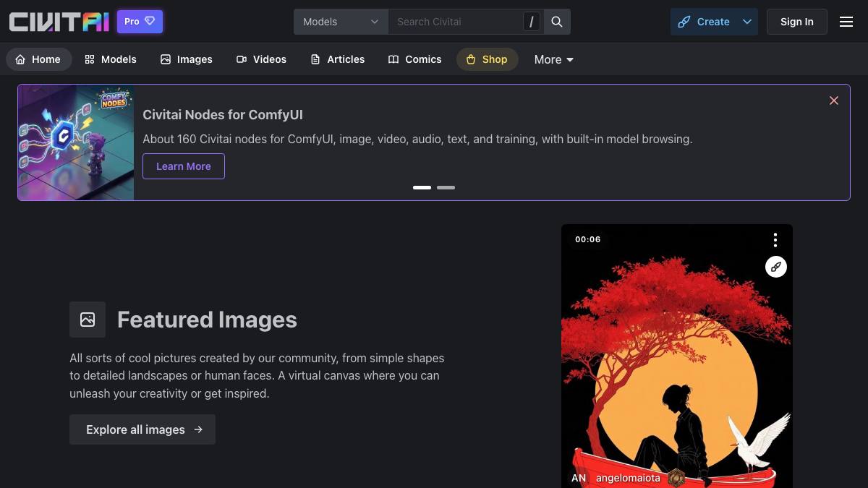Click the Pro diamond badge
This screenshot has height=488, width=868.
pyautogui.click(x=140, y=22)
